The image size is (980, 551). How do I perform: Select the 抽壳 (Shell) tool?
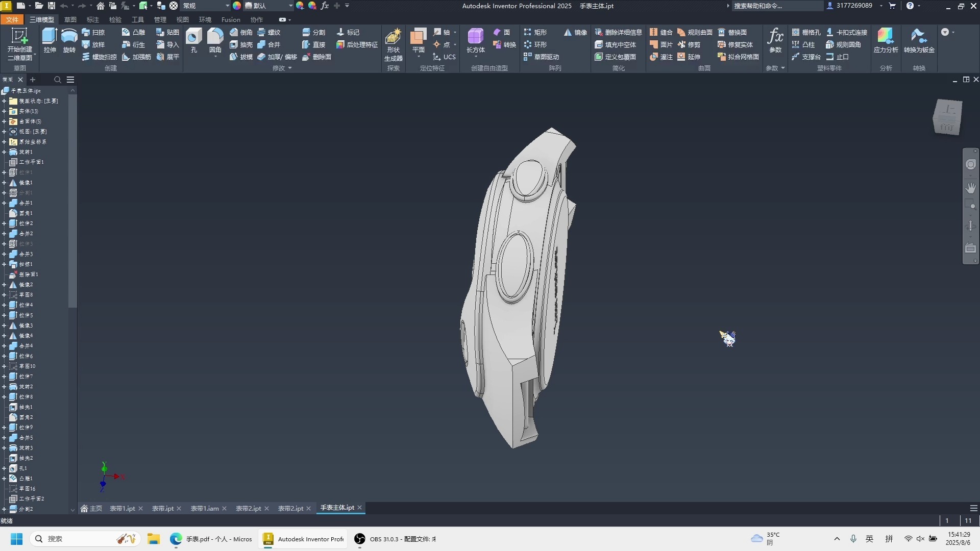click(x=241, y=44)
